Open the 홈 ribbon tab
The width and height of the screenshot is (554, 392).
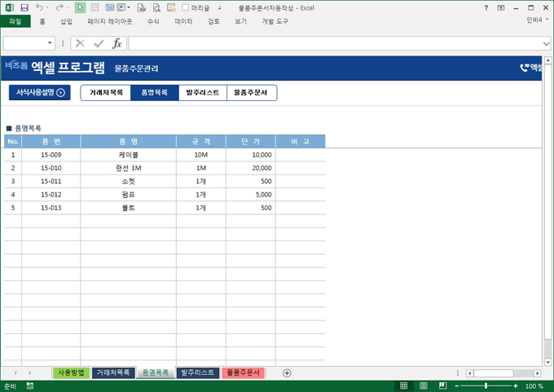tap(42, 21)
